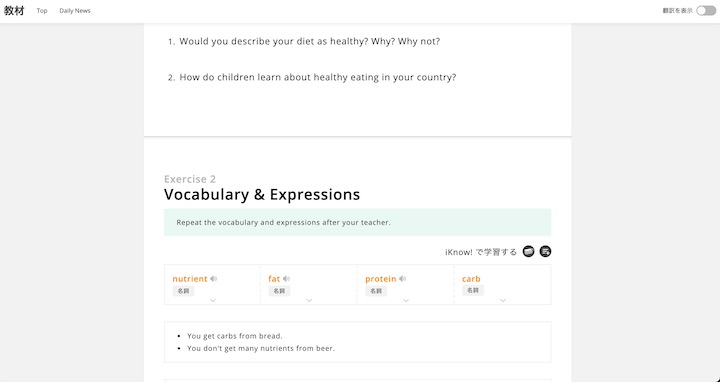The height and width of the screenshot is (382, 720).
Task: Open iKnow flashcard icon beside 学習する
Action: coord(529,252)
